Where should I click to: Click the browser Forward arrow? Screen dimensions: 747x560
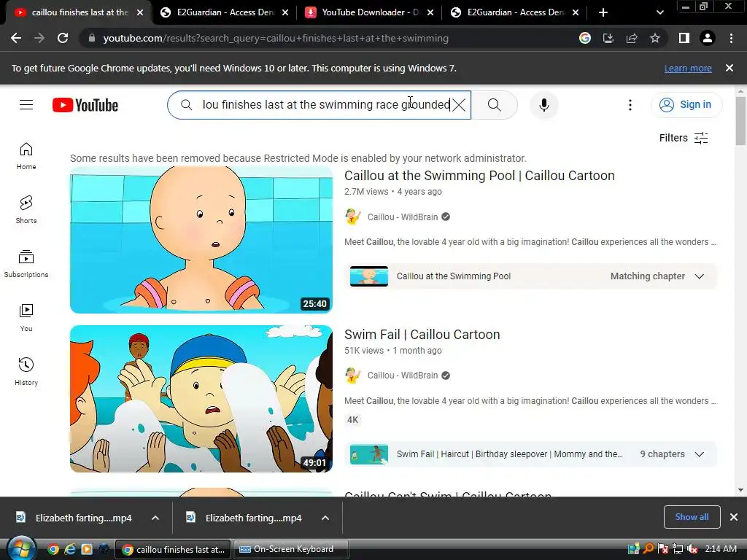[x=39, y=38]
